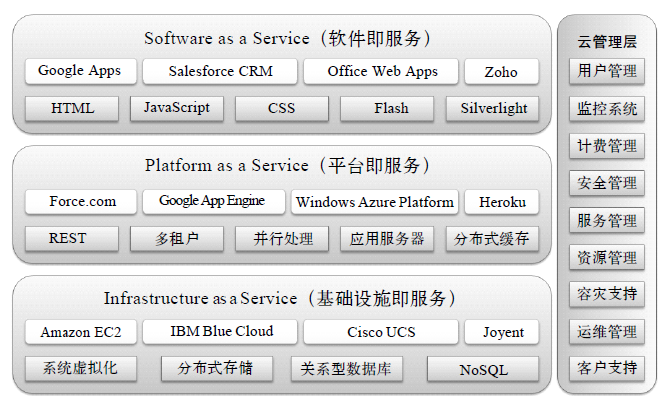The image size is (665, 406).
Task: Click the Infrastructure as a Service heading
Action: coord(280,299)
